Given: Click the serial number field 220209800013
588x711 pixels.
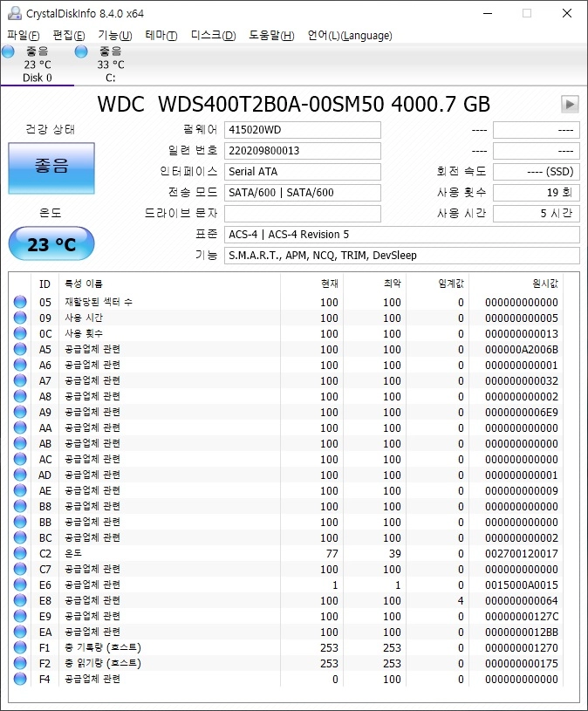Looking at the screenshot, I should pos(303,151).
